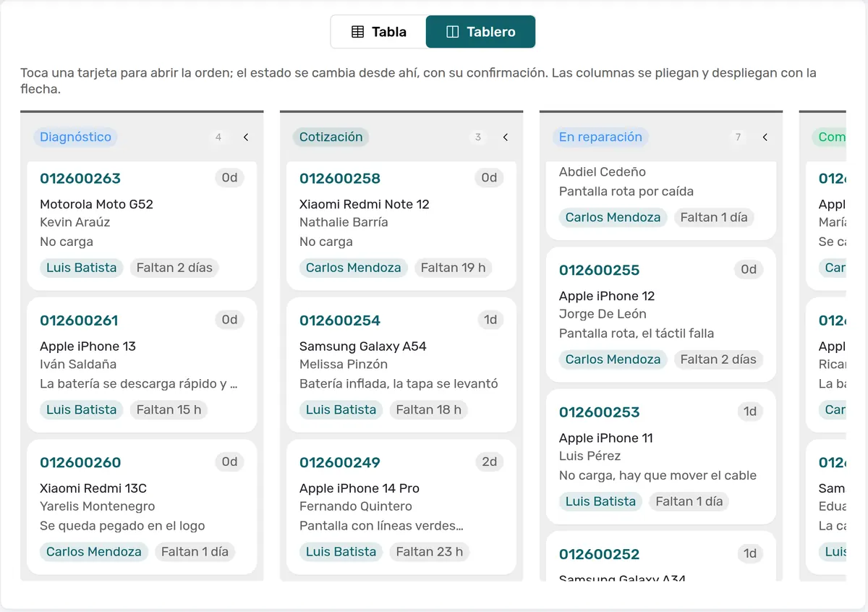Open order 012600255

point(600,271)
